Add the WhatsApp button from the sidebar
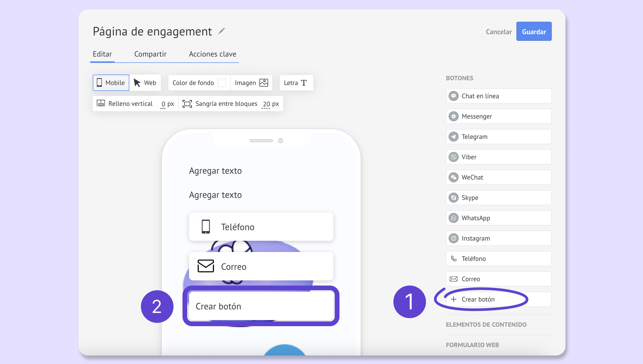This screenshot has width=643, height=364. click(498, 218)
